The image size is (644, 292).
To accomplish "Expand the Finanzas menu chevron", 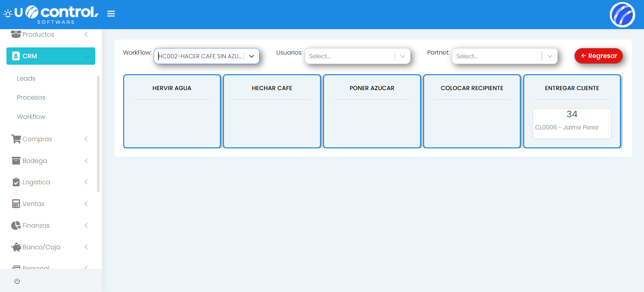I will pos(86,225).
